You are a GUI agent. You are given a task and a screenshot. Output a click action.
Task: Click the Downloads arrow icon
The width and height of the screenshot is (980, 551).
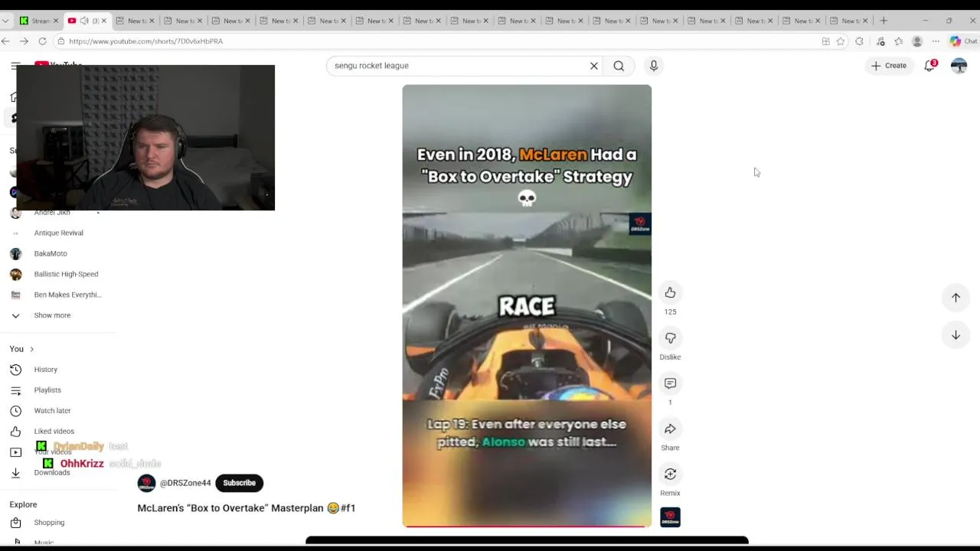15,473
